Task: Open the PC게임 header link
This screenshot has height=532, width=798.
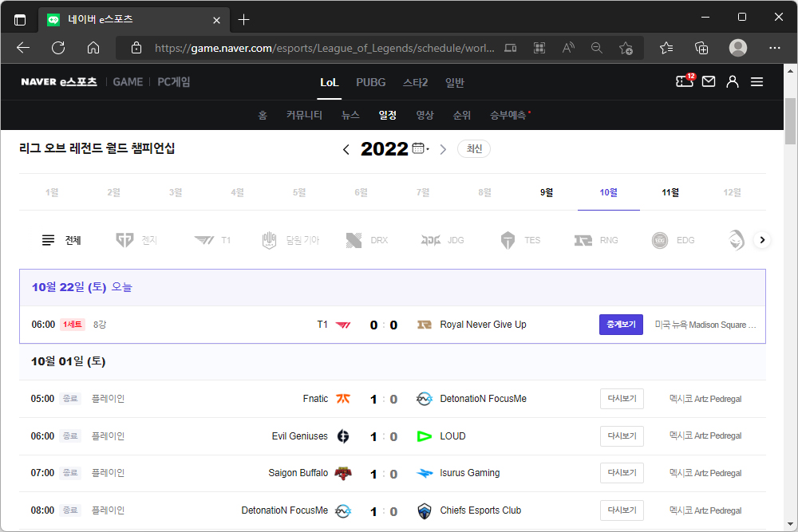Action: [x=173, y=82]
